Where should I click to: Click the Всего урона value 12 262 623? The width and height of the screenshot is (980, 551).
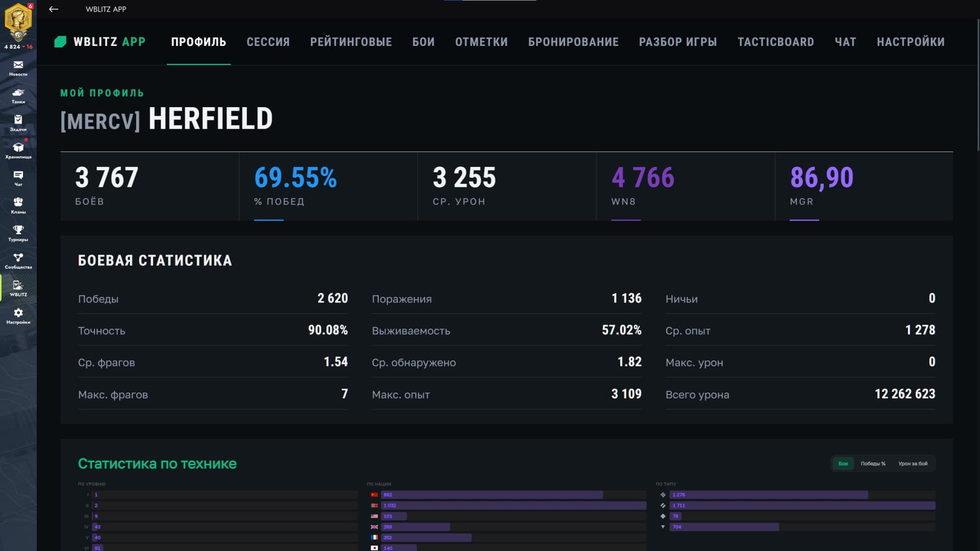905,394
